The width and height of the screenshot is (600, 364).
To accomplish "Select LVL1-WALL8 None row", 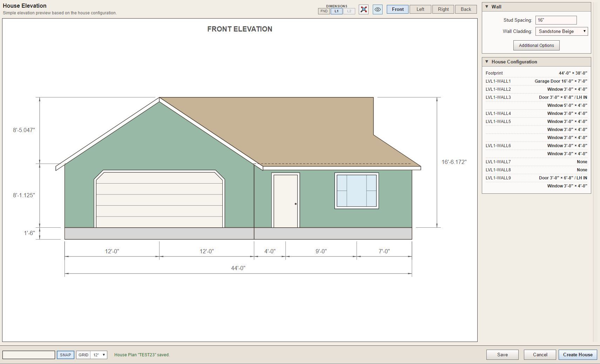I will [x=536, y=170].
